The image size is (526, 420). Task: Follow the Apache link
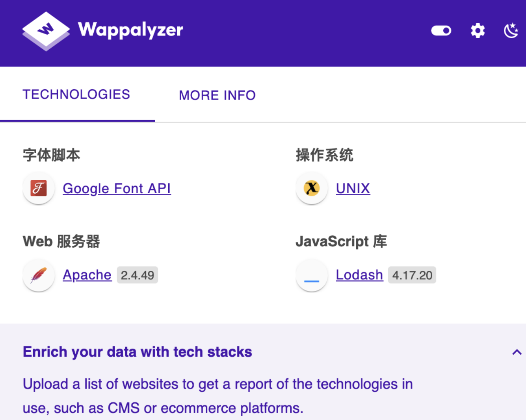pos(87,275)
